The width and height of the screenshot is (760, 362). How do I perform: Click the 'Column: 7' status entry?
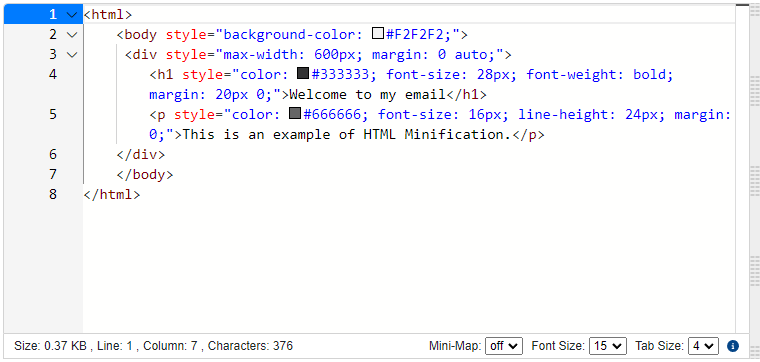(x=170, y=346)
